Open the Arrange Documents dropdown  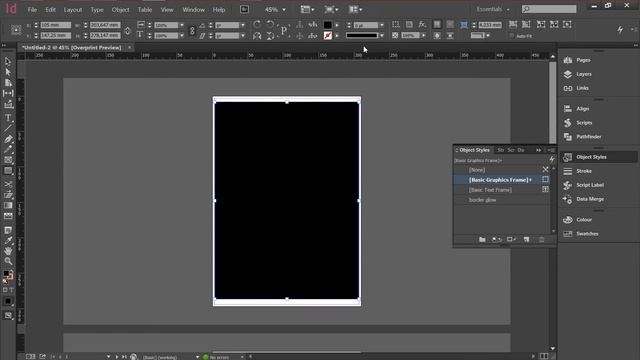click(x=356, y=9)
